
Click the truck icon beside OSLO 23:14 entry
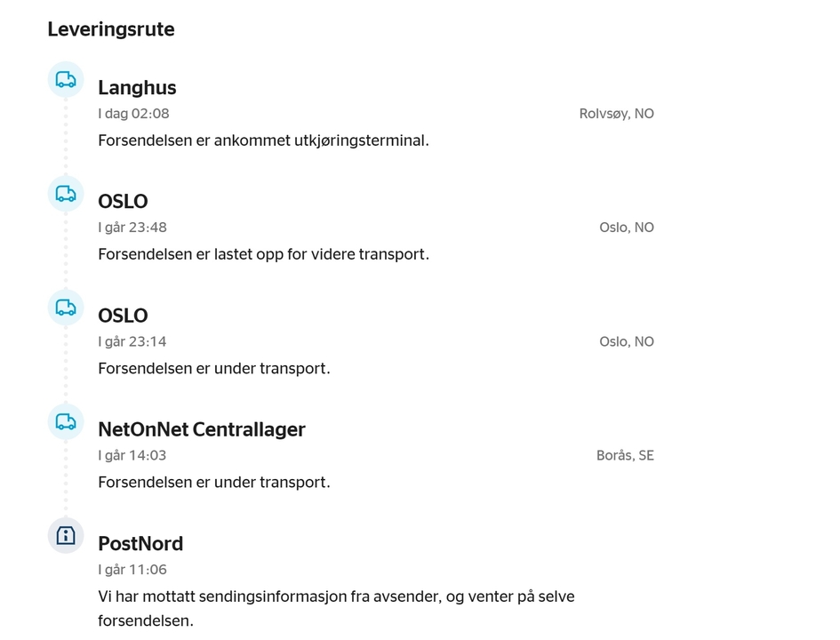[x=66, y=308]
